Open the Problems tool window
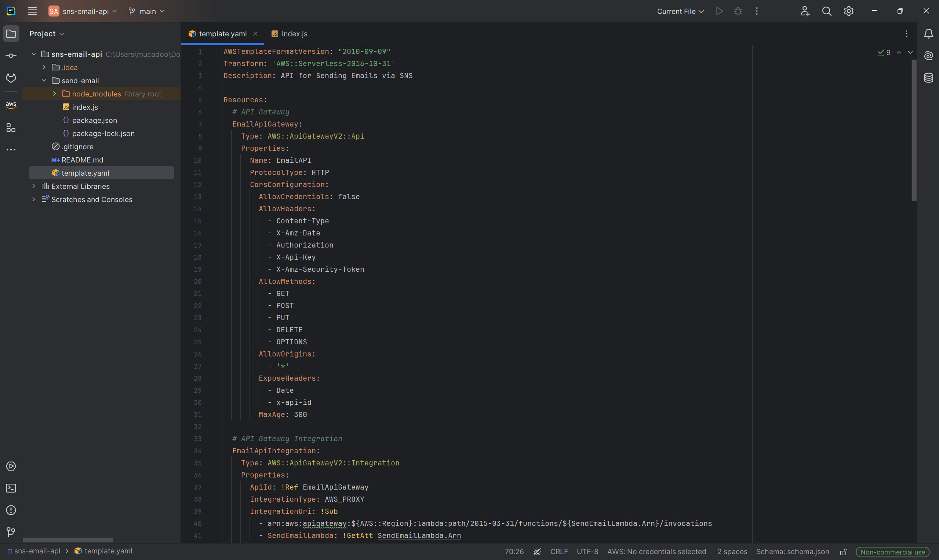The image size is (939, 560). click(11, 510)
